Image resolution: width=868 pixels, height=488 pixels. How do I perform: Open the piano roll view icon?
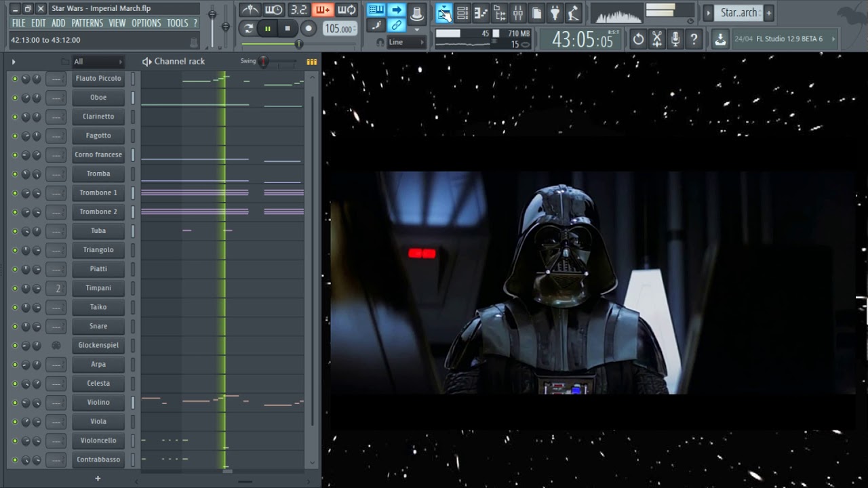coord(481,13)
